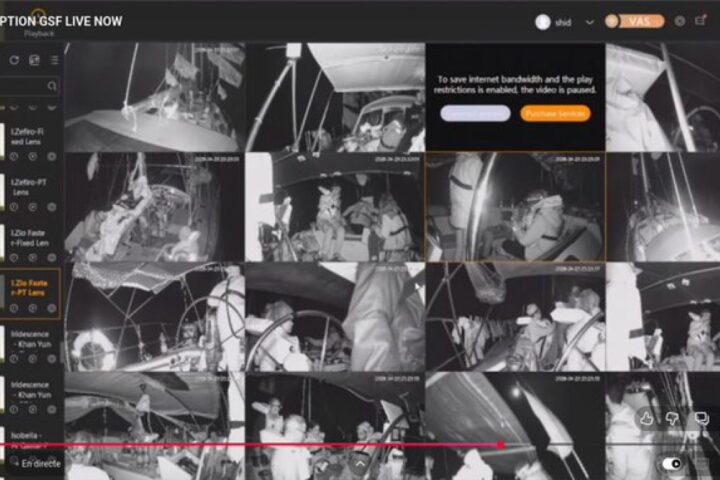
Task: Switch to the Playback tab
Action: tap(39, 33)
